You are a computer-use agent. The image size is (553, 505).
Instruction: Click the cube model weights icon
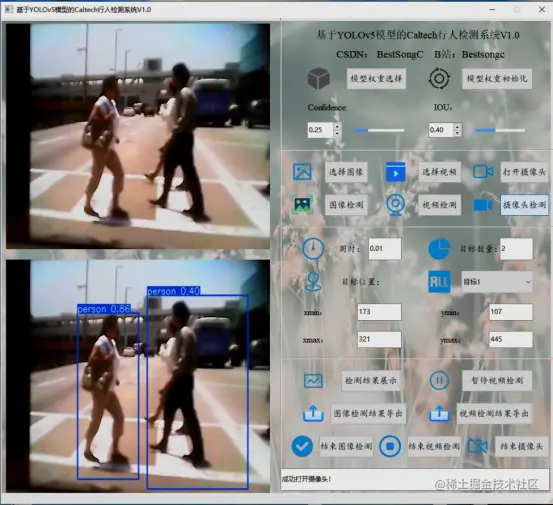319,78
